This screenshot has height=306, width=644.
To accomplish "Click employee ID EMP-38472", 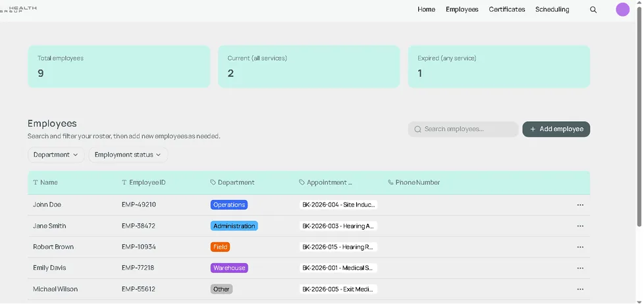I will [138, 226].
